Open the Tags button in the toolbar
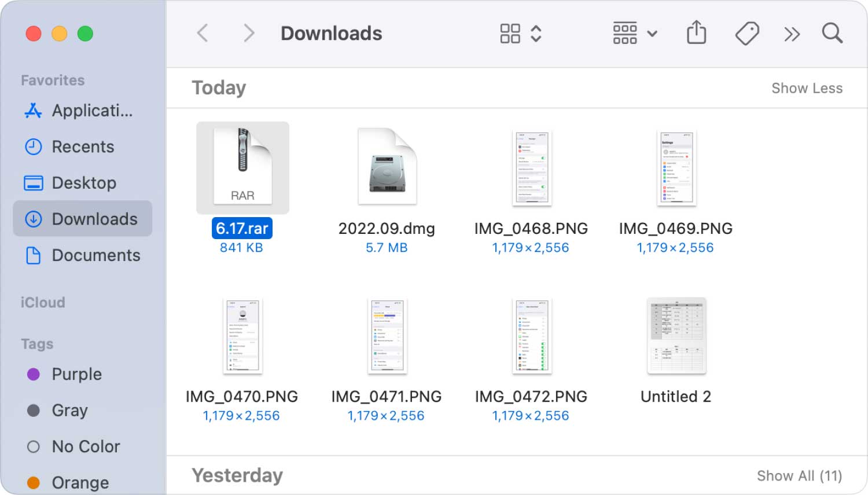The image size is (868, 495). click(746, 33)
